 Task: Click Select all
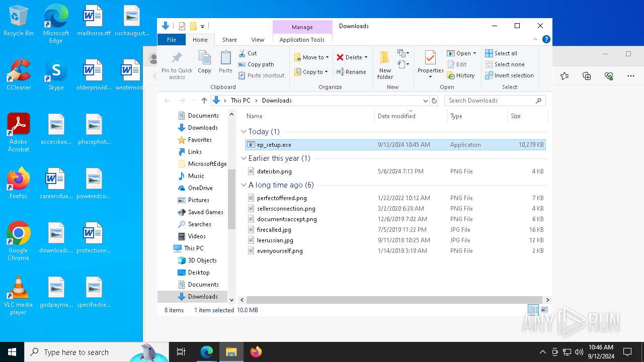point(501,53)
